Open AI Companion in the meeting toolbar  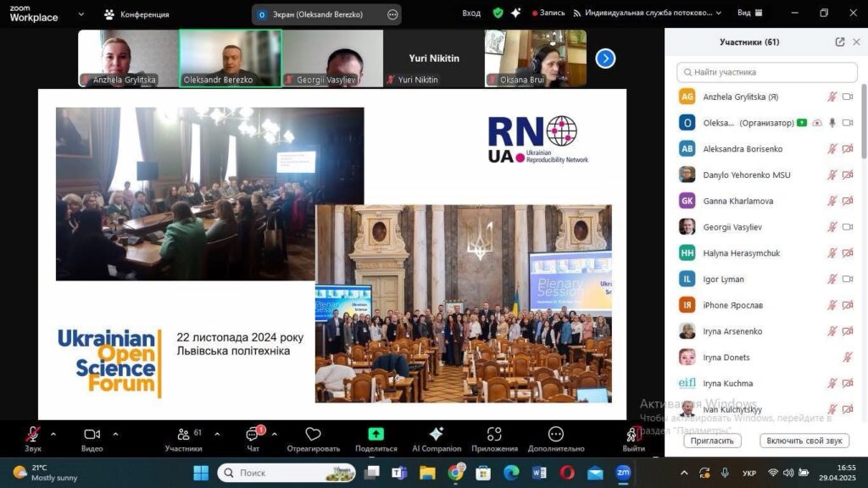(437, 435)
